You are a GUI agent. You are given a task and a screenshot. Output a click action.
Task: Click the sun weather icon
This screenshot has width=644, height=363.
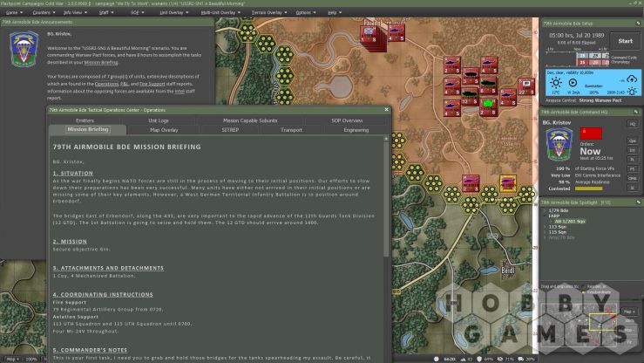[x=556, y=83]
